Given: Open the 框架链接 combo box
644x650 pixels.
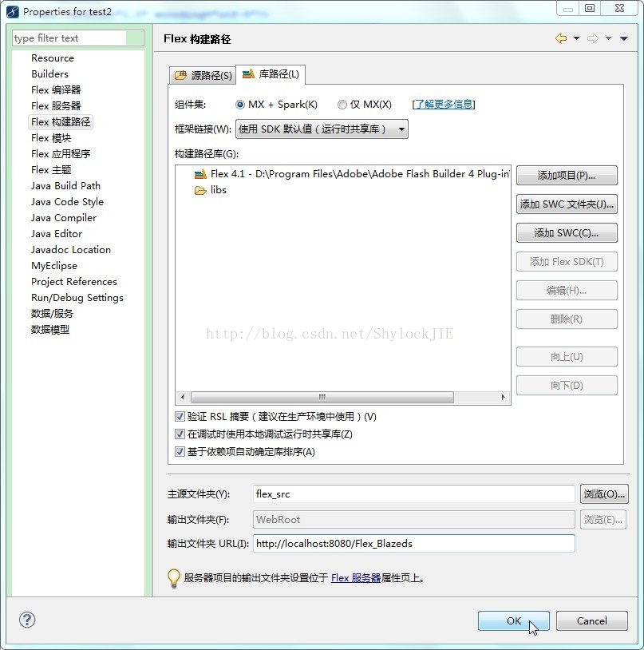Looking at the screenshot, I should 322,129.
